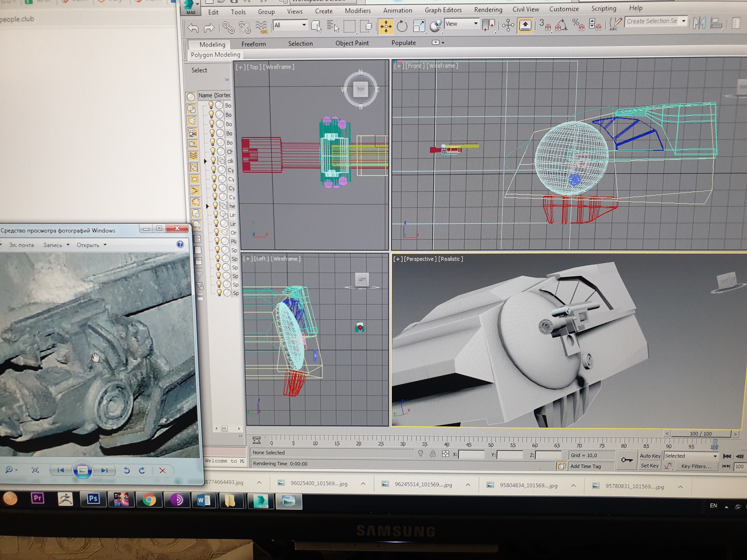Click the default tangent curve icon near Key Filters
The image size is (747, 560).
point(668,466)
